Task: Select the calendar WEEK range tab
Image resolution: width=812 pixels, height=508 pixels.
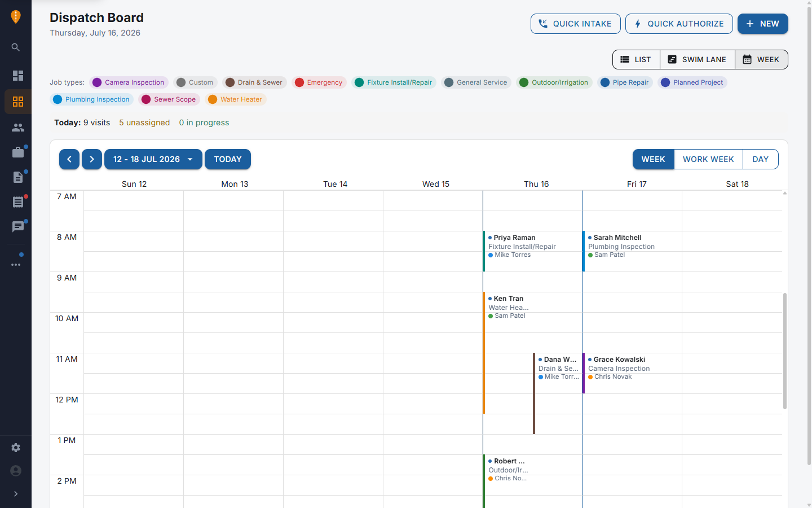Action: 654,159
